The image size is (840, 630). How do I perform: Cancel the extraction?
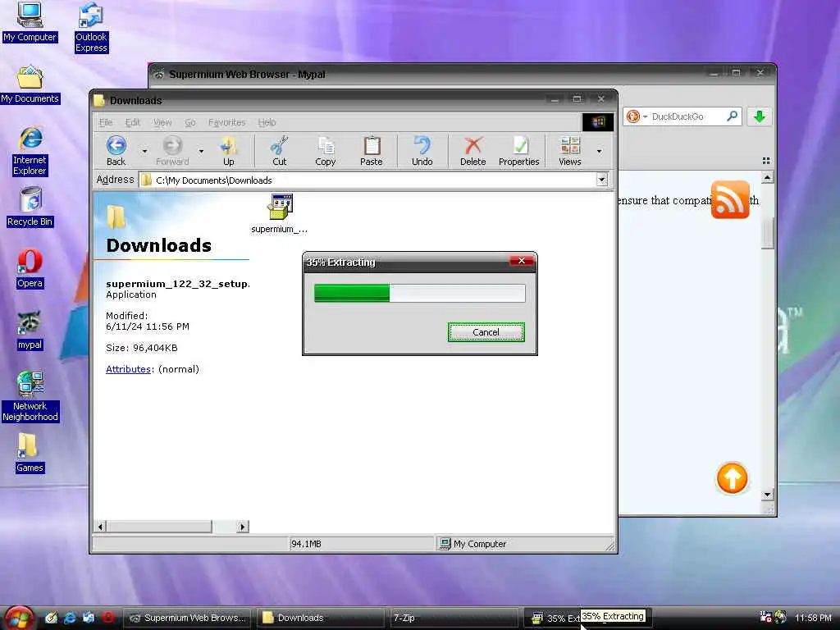pyautogui.click(x=486, y=332)
